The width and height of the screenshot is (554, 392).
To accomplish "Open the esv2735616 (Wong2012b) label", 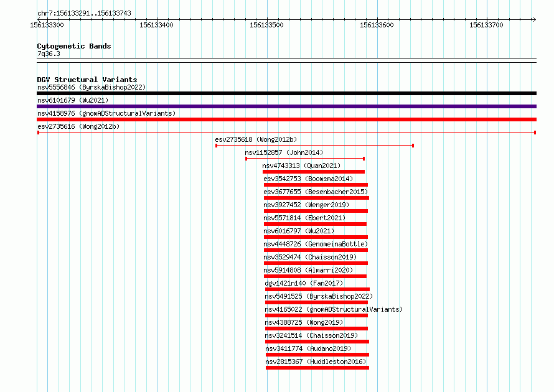I will (x=78, y=126).
